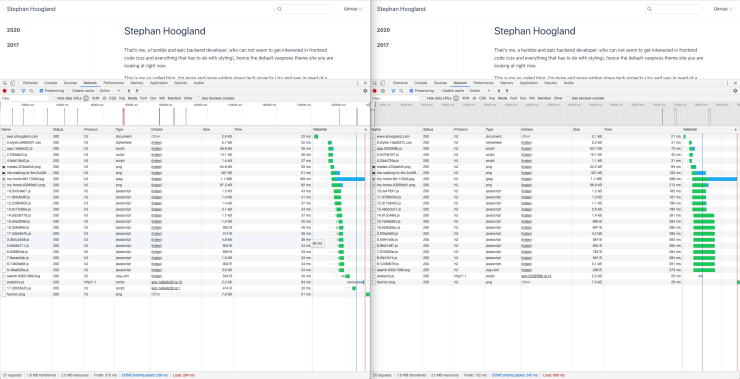
Task: Select analytics.js request row in left panel
Action: (x=185, y=282)
